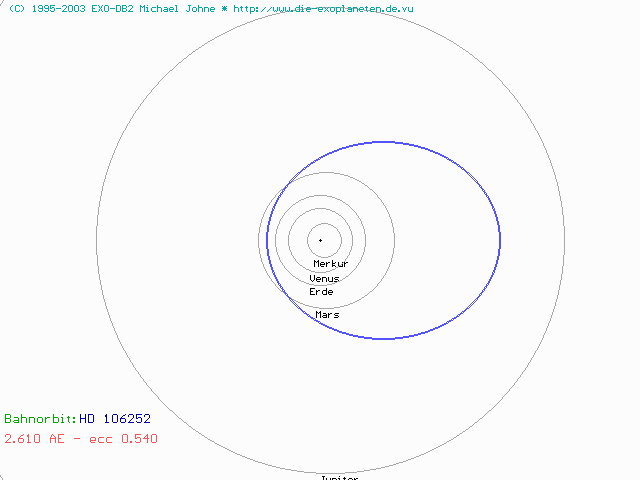Click the central star dot

pyautogui.click(x=320, y=240)
